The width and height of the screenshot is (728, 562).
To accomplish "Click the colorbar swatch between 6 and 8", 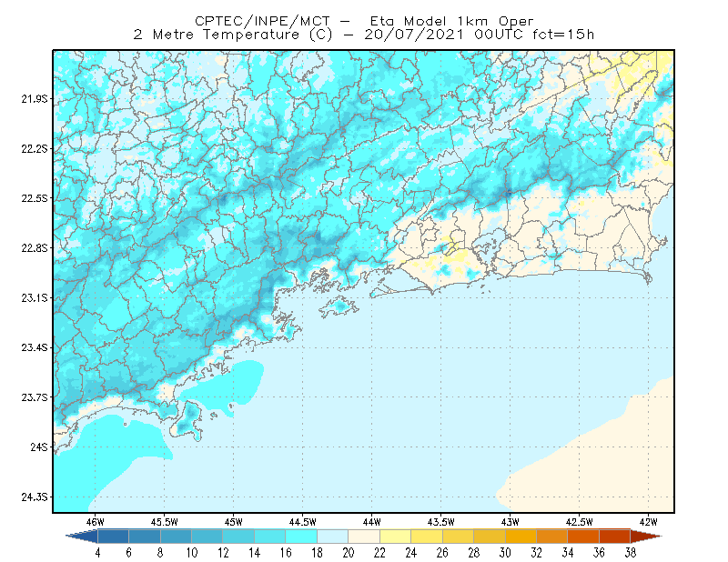I will click(x=145, y=536).
